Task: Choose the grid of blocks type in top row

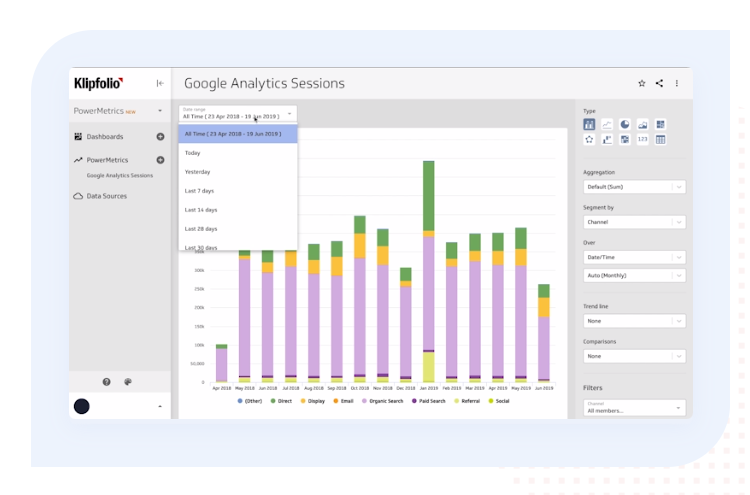Action: (660, 125)
